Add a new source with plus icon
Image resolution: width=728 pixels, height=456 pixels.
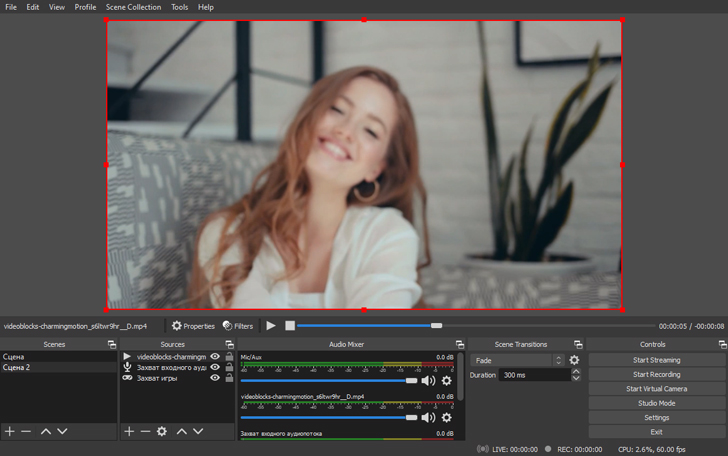click(x=129, y=431)
